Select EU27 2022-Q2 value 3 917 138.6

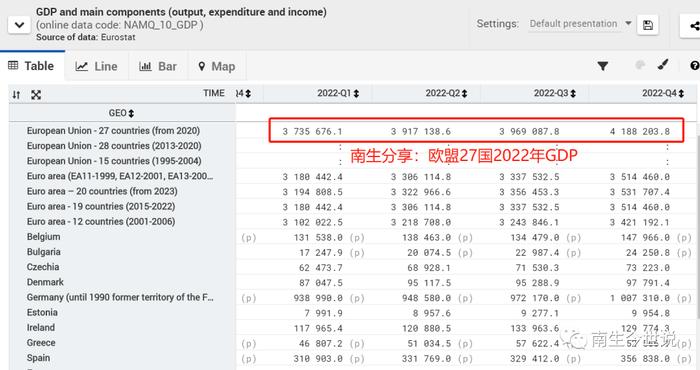pos(421,132)
